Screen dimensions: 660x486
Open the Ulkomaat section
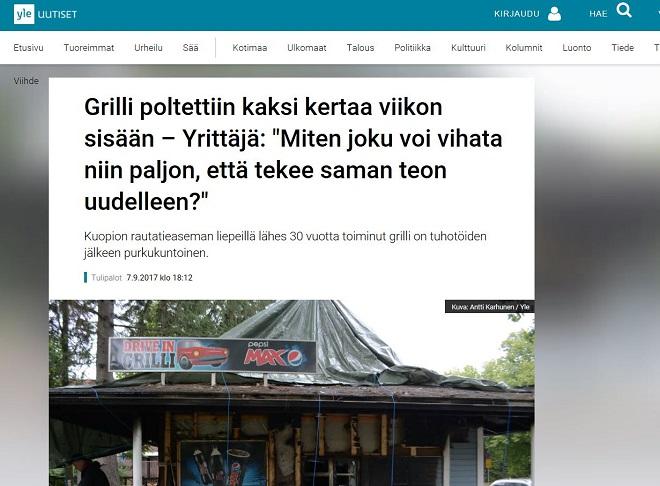point(306,48)
